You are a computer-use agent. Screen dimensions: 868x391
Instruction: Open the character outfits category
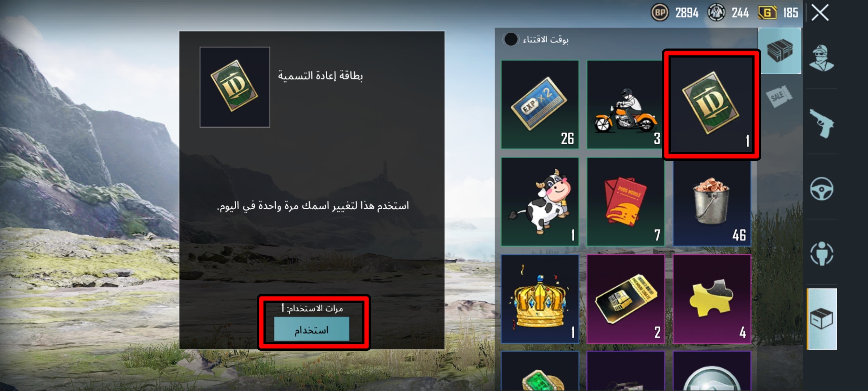(821, 58)
